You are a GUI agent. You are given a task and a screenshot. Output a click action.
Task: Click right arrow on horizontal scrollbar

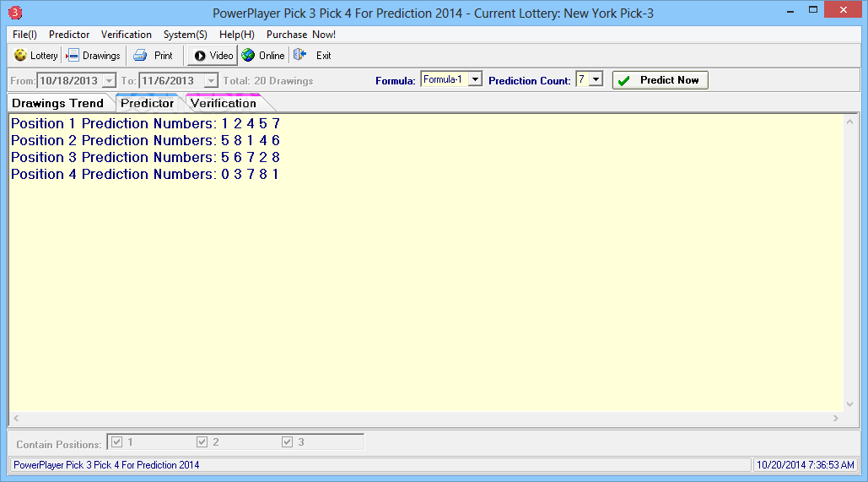pyautogui.click(x=836, y=419)
